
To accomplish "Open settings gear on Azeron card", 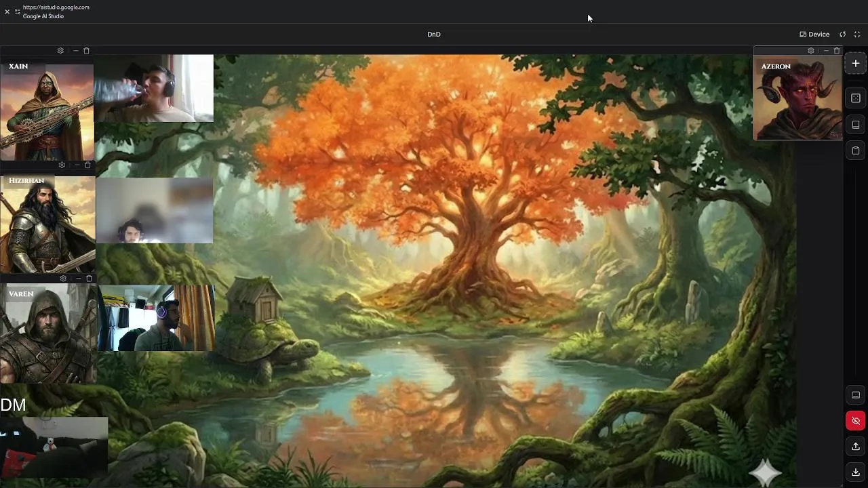I will click(x=810, y=51).
